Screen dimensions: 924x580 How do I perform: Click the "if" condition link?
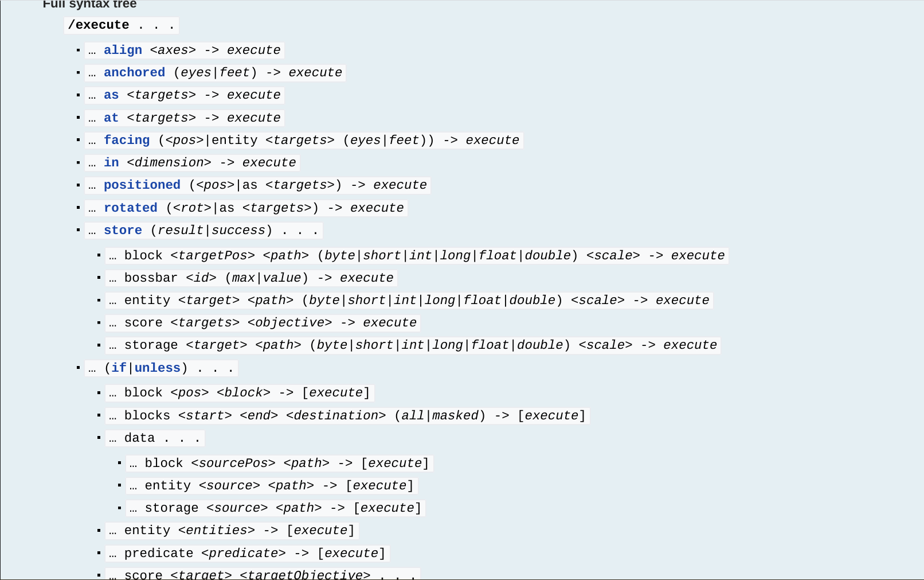pos(118,368)
